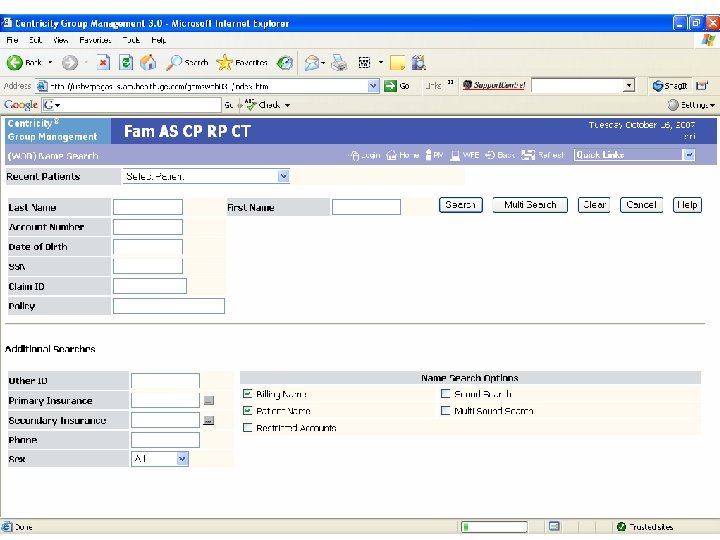Click the Phone input field
This screenshot has width=720, height=540.
[x=165, y=440]
